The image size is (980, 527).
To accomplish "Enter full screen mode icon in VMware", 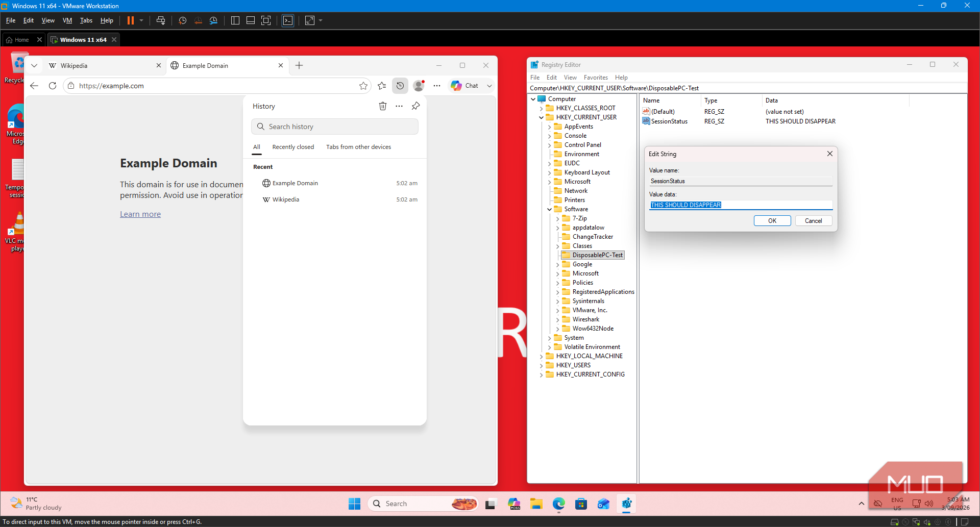I will [266, 20].
